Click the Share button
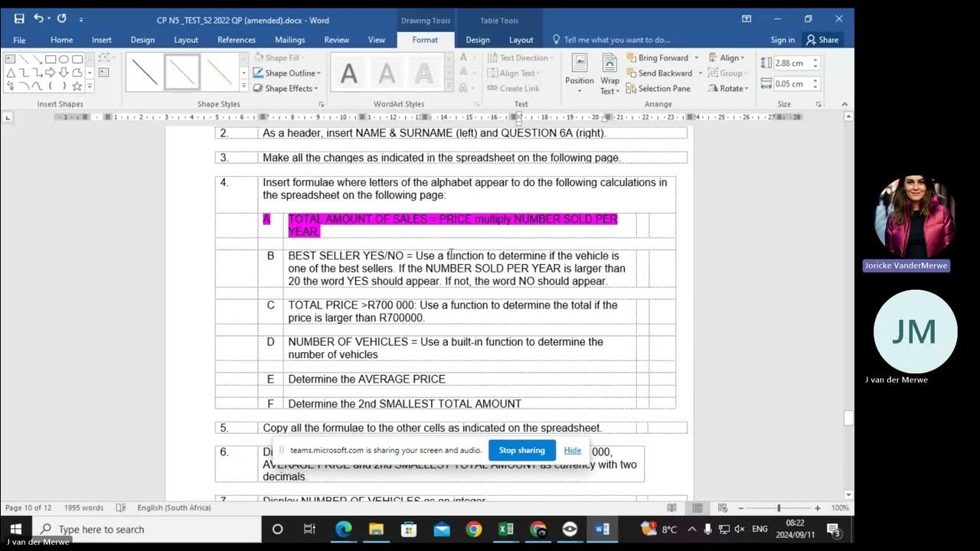This screenshot has height=551, width=980. pos(822,40)
